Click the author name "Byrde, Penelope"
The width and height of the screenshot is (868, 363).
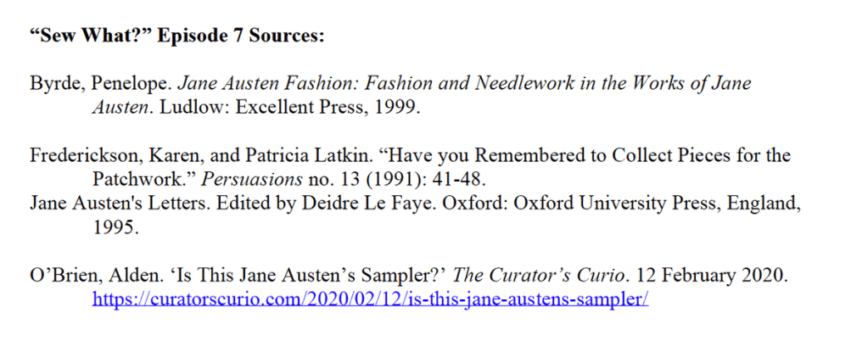coord(98,85)
